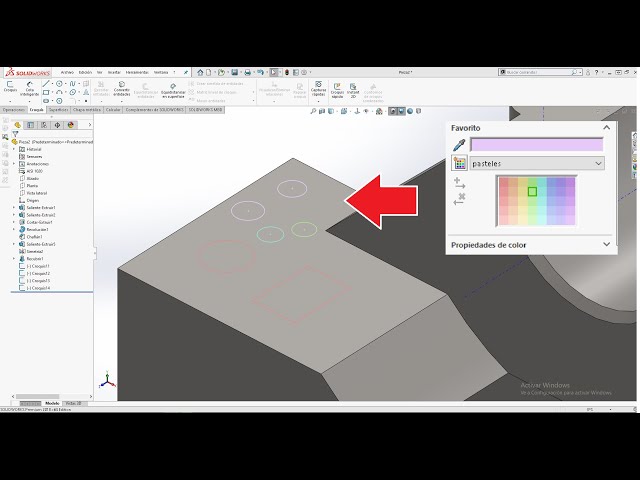Collapse the Favorito section
This screenshot has height=480, width=640.
click(607, 128)
